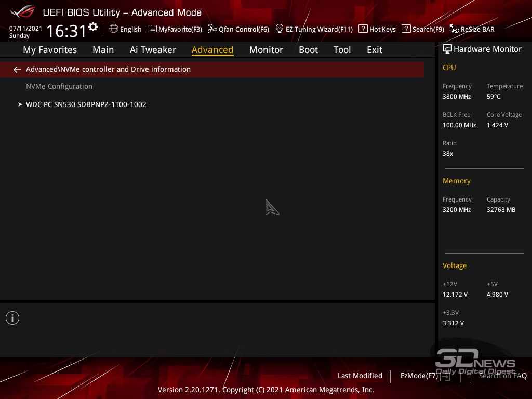The image size is (532, 399).
Task: Click the Ratio value 38x
Action: click(x=447, y=154)
